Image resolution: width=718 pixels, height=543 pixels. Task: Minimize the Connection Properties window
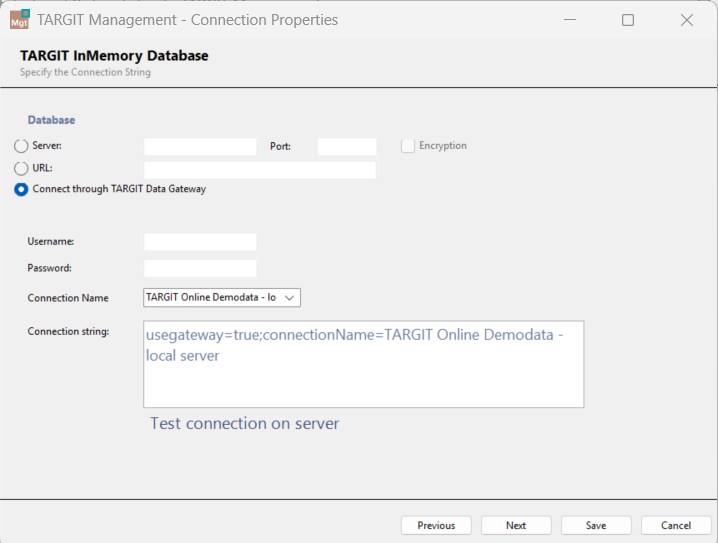pyautogui.click(x=570, y=20)
